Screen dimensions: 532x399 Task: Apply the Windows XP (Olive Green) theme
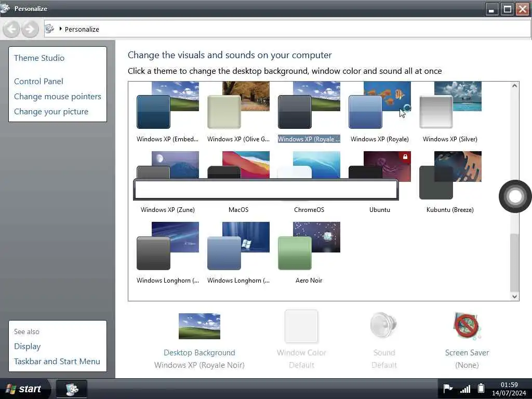click(x=238, y=105)
